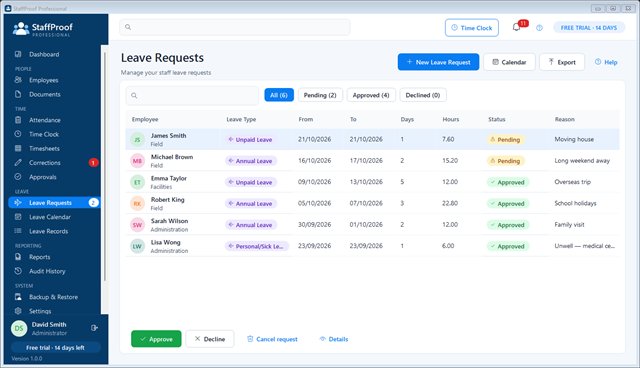Open Attendance icon in sidebar
The height and width of the screenshot is (368, 640).
[18, 120]
